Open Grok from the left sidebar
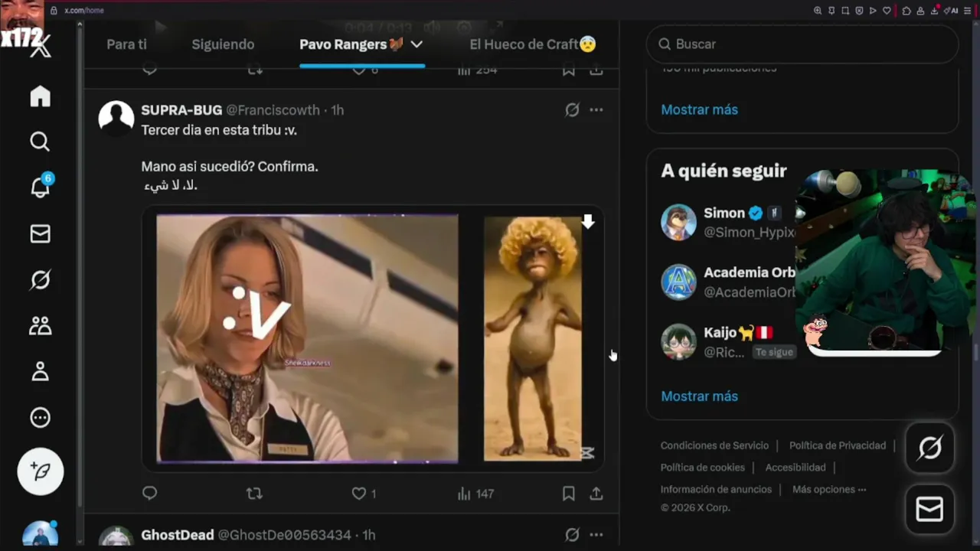 point(40,280)
